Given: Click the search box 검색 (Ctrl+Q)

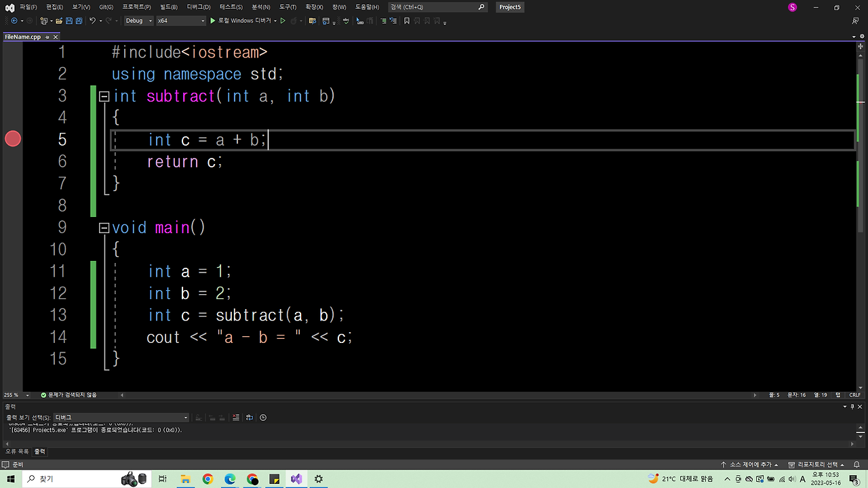Looking at the screenshot, I should 438,7.
